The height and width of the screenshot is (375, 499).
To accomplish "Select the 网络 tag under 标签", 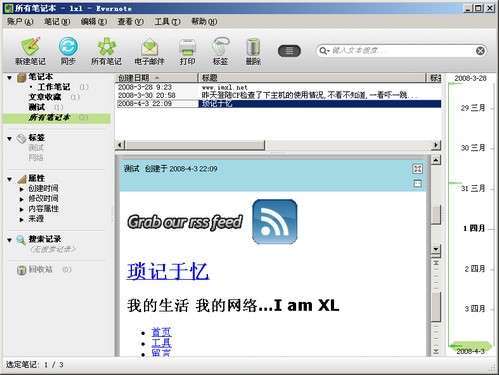I will pos(36,158).
